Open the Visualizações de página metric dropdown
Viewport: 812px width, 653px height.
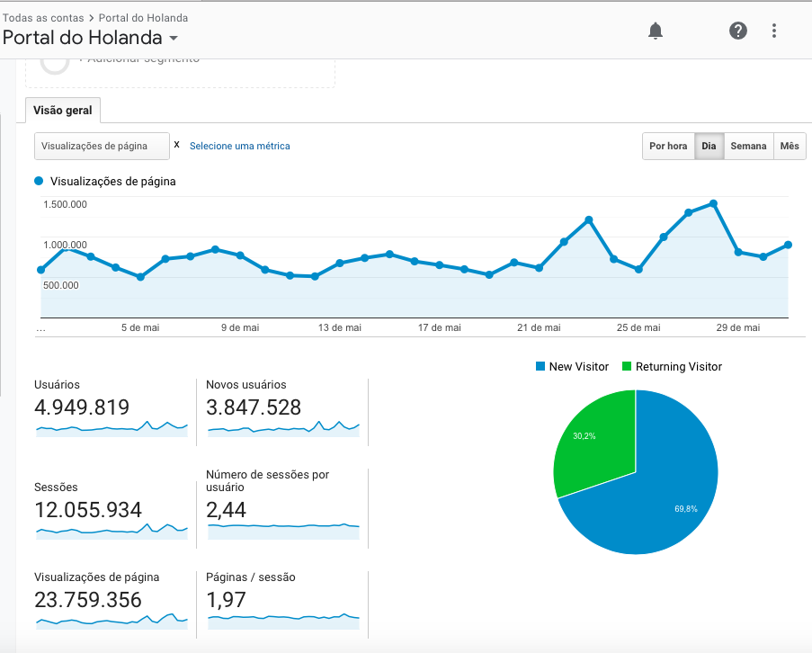102,146
